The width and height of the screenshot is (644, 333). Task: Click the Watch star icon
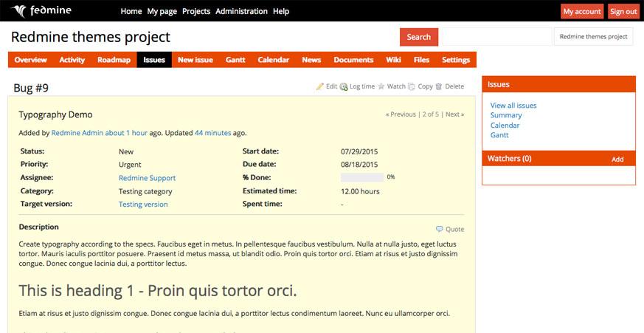point(381,86)
